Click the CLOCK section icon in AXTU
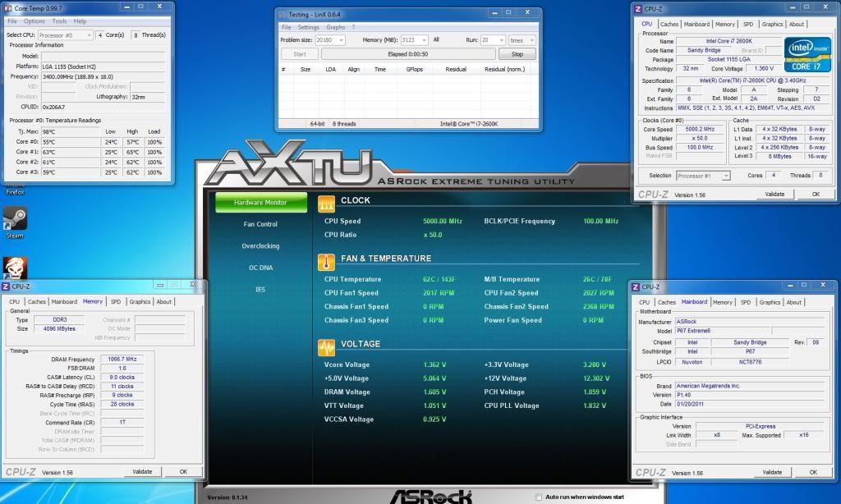841x504 pixels. (326, 204)
